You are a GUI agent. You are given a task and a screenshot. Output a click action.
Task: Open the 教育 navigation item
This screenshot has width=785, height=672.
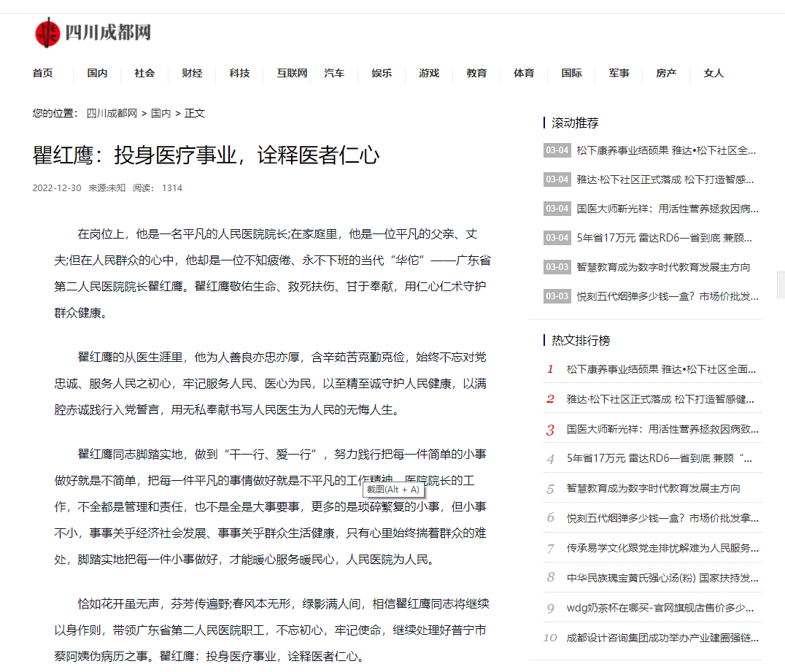click(476, 73)
